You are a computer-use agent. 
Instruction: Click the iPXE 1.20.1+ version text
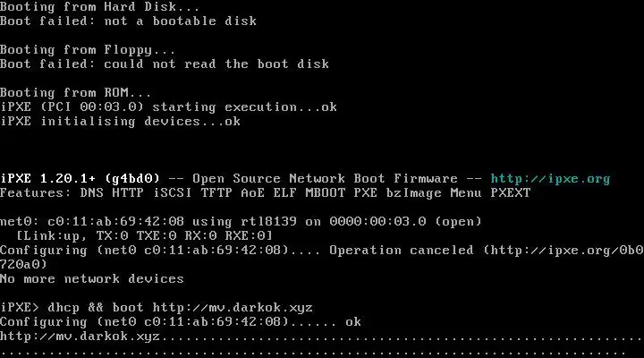pos(55,178)
